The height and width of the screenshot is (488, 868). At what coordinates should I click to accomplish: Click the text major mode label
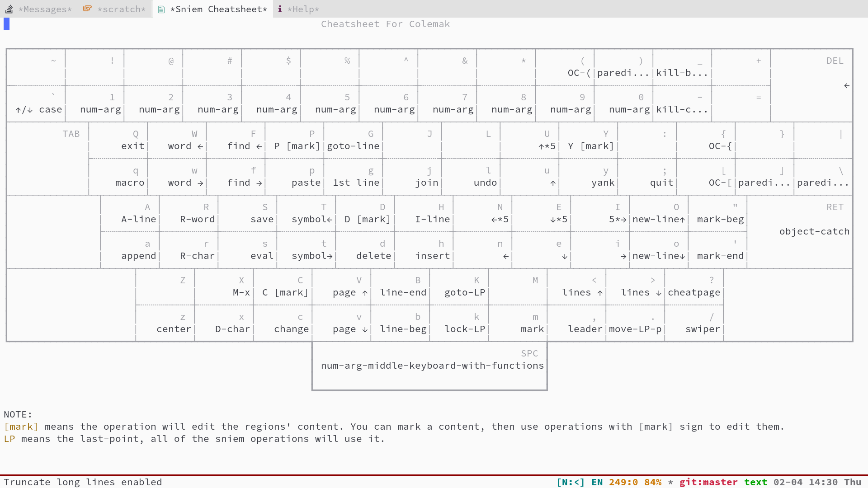755,482
